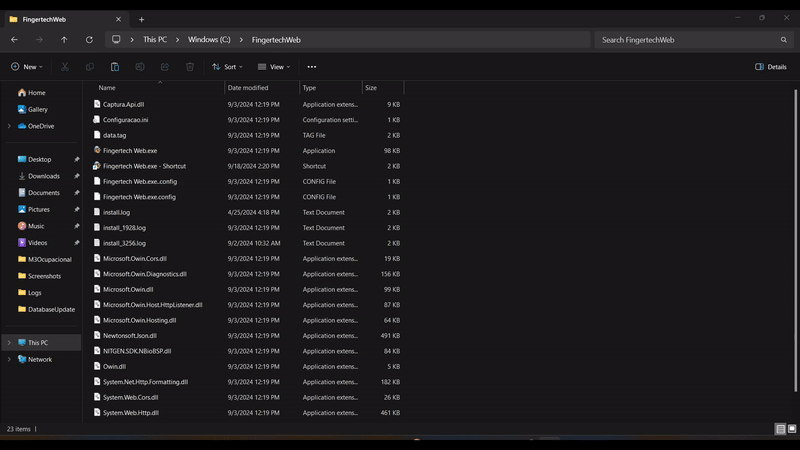Select the Fingertech Web.exe application icon
This screenshot has height=450, width=800.
pos(97,151)
